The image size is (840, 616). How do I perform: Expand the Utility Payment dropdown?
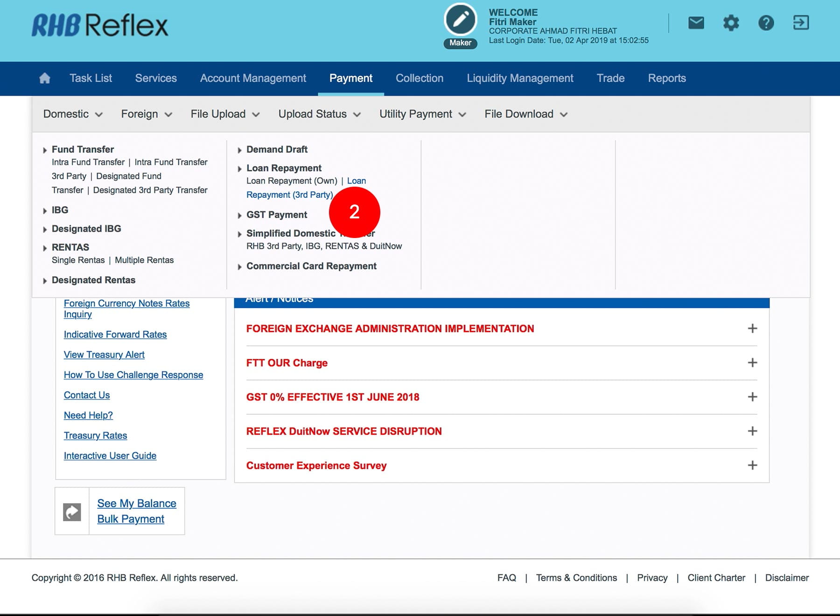(x=422, y=114)
